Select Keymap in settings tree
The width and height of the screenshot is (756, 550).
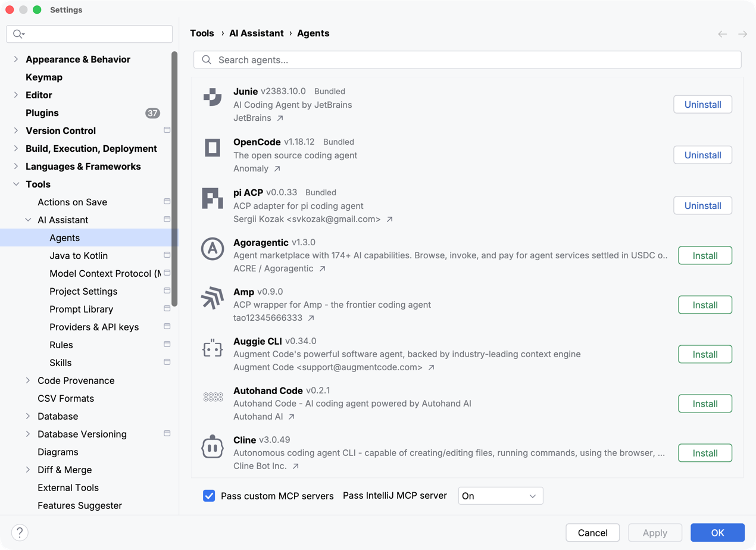pos(44,77)
